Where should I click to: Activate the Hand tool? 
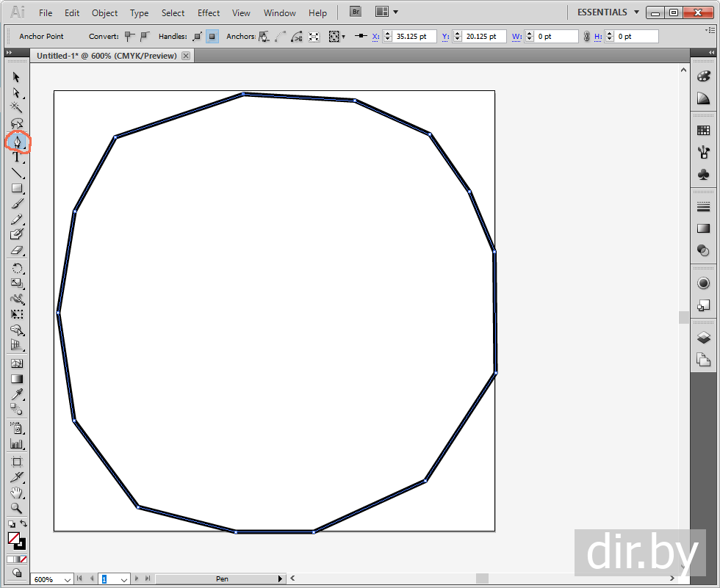click(16, 493)
